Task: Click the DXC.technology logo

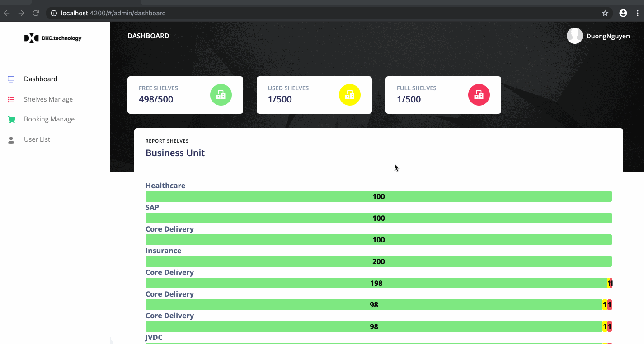Action: point(53,38)
